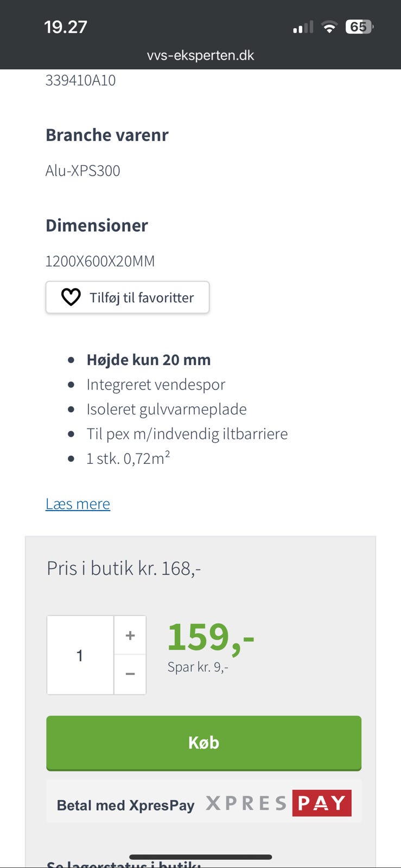Select the 1200X600X20MM dimension text
The height and width of the screenshot is (868, 401).
(x=100, y=261)
